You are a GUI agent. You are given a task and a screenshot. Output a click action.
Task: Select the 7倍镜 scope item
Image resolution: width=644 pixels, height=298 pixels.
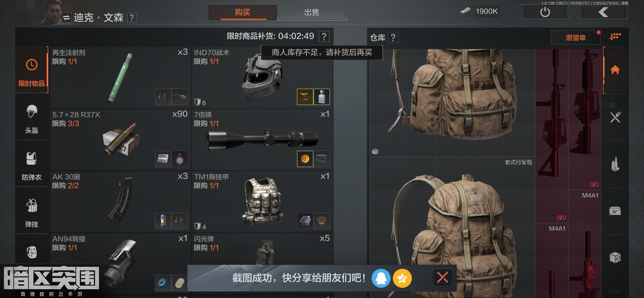262,140
